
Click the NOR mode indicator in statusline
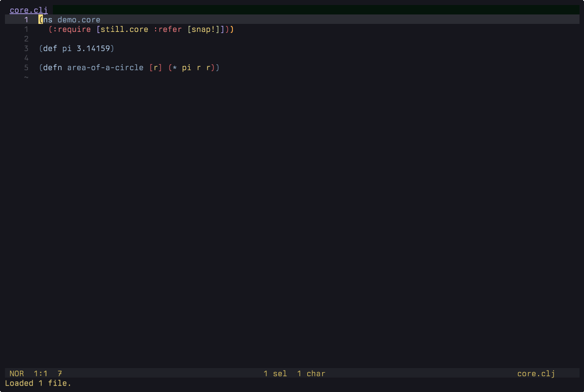pyautogui.click(x=17, y=374)
